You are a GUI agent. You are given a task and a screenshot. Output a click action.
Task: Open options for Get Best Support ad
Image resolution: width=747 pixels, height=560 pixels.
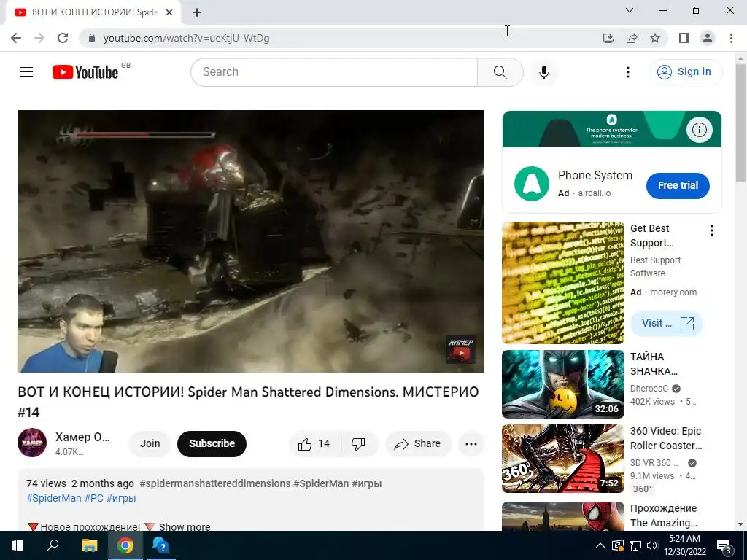click(712, 231)
